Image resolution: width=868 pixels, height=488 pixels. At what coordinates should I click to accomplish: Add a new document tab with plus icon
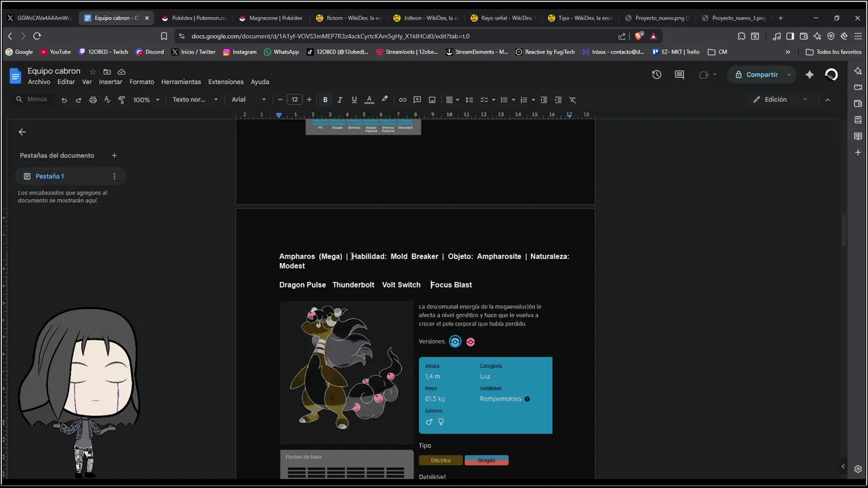coord(114,155)
